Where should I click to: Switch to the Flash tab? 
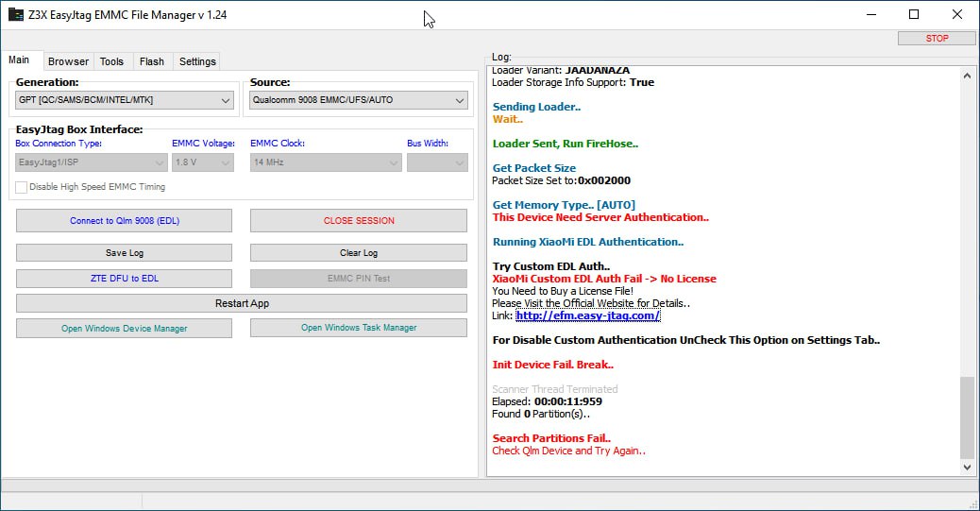click(x=152, y=61)
